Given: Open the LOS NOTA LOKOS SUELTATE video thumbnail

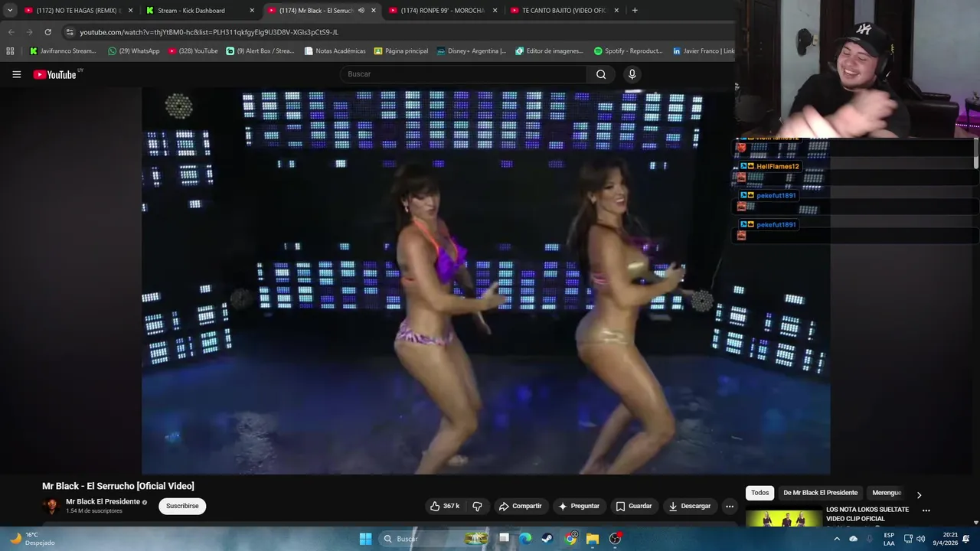Looking at the screenshot, I should coord(783,517).
